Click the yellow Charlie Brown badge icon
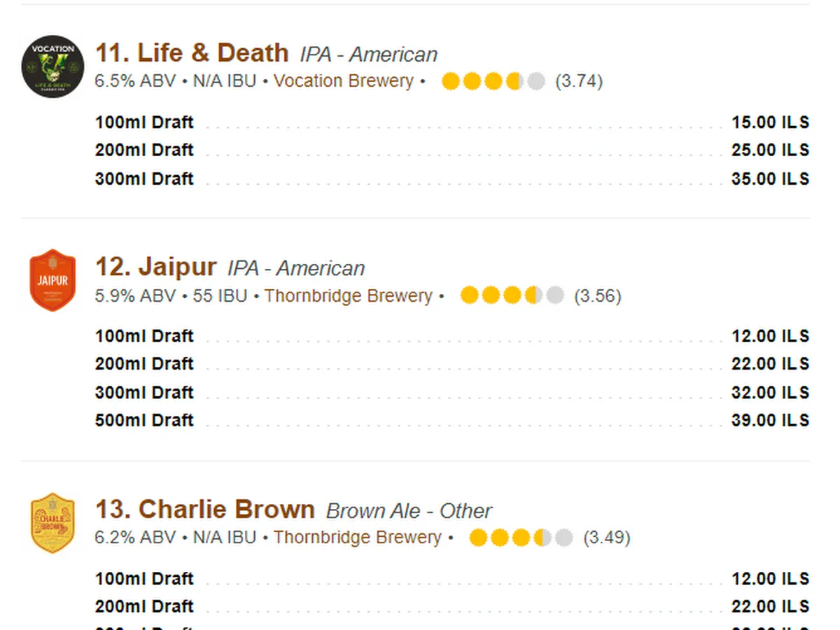 [52, 523]
